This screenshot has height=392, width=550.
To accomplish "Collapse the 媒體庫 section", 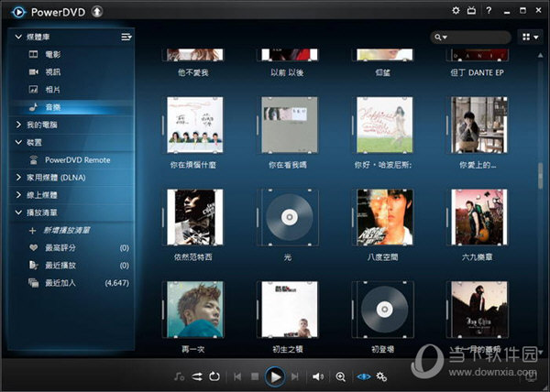I will pos(18,37).
